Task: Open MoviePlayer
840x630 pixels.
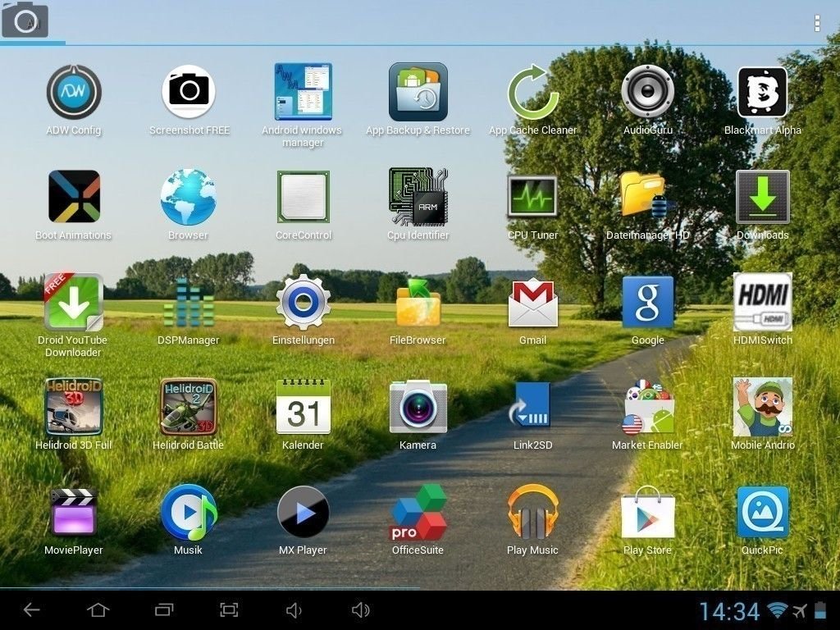Action: [x=73, y=512]
